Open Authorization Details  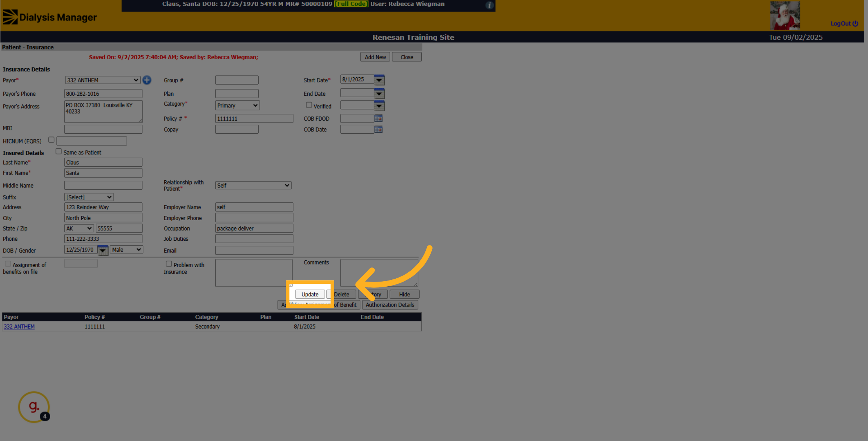(390, 305)
